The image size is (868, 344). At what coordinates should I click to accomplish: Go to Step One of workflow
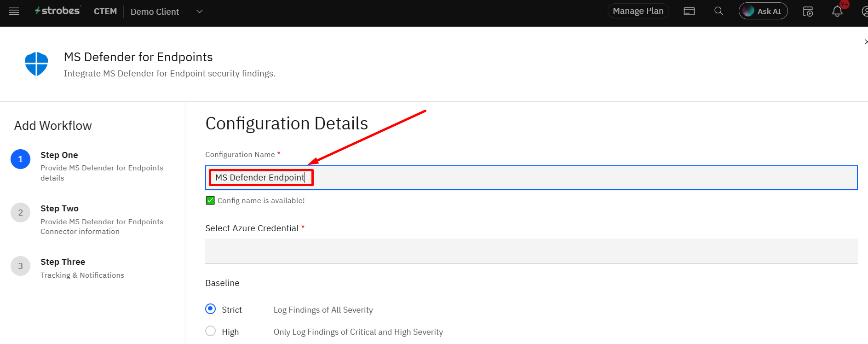pyautogui.click(x=87, y=166)
